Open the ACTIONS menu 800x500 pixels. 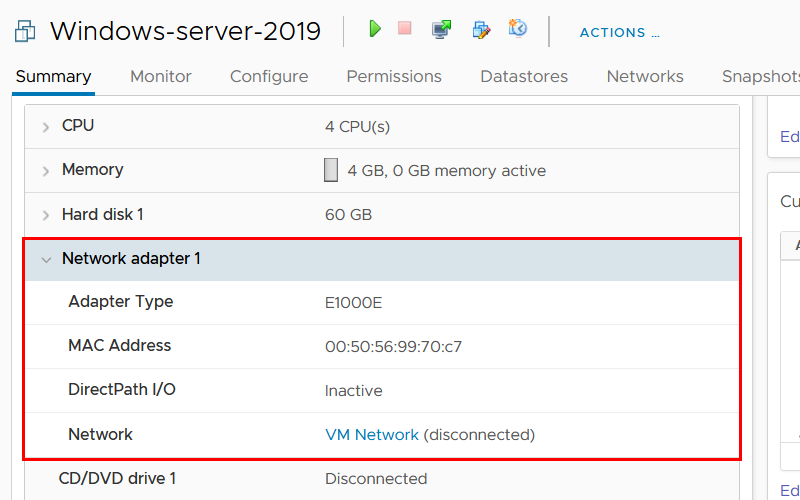click(x=619, y=33)
